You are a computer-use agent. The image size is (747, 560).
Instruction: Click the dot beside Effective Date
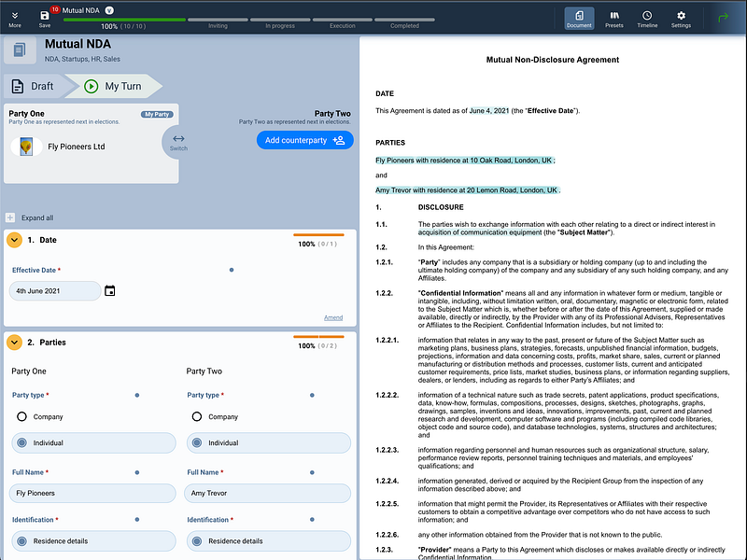[x=232, y=270]
